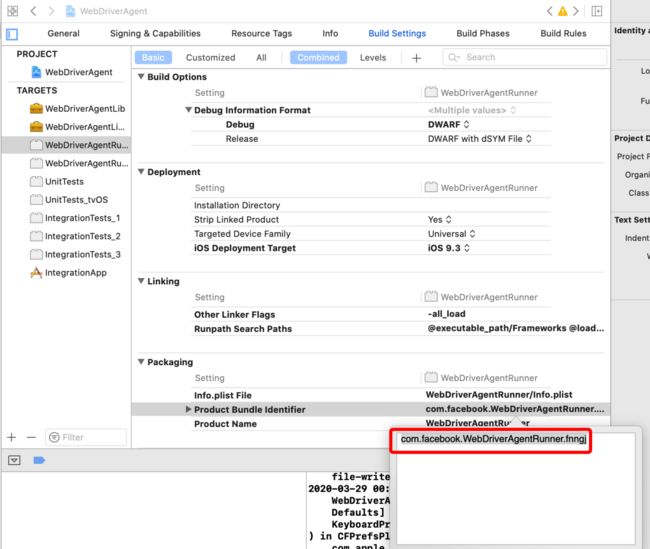Screen dimensions: 650x549
Task: Click the build settings Search field
Action: [525, 57]
